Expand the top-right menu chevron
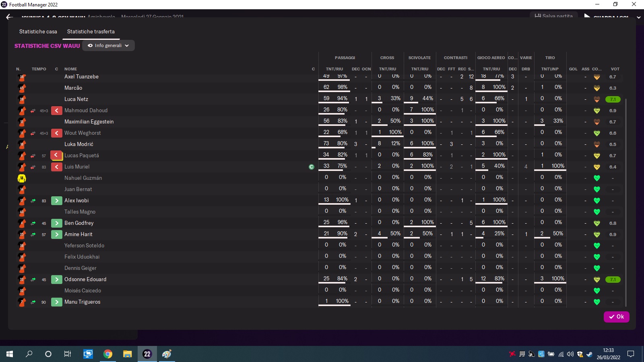The height and width of the screenshot is (362, 644). pyautogui.click(x=638, y=17)
